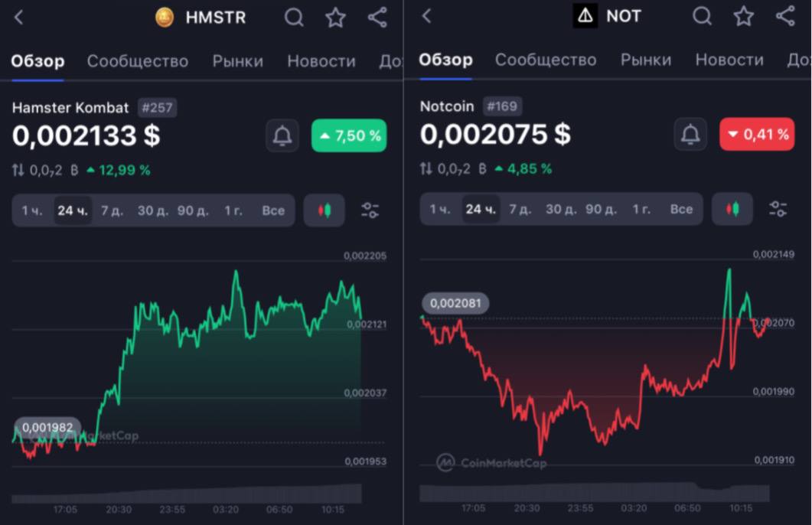Open chart settings sliders for NOT

pos(778,209)
